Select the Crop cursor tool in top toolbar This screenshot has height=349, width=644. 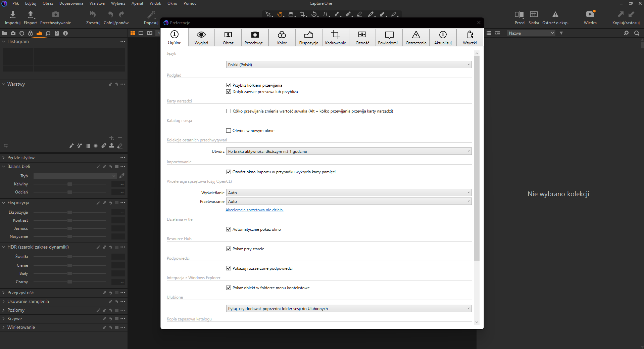click(303, 14)
